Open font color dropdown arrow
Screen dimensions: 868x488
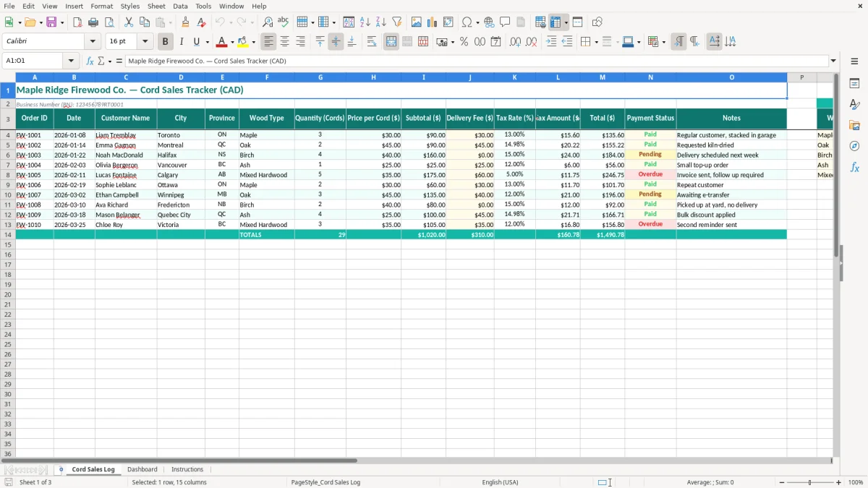pyautogui.click(x=232, y=42)
